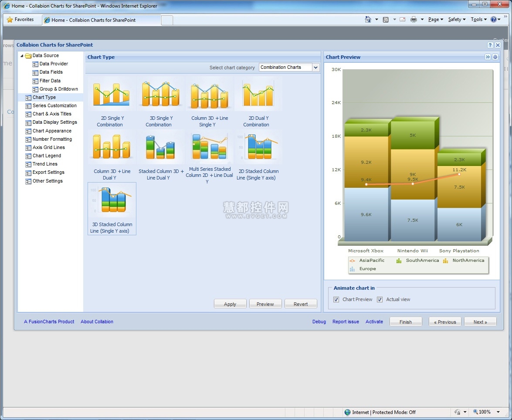The image size is (512, 420).
Task: Open Chart Preview settings gear icon
Action: [495, 57]
